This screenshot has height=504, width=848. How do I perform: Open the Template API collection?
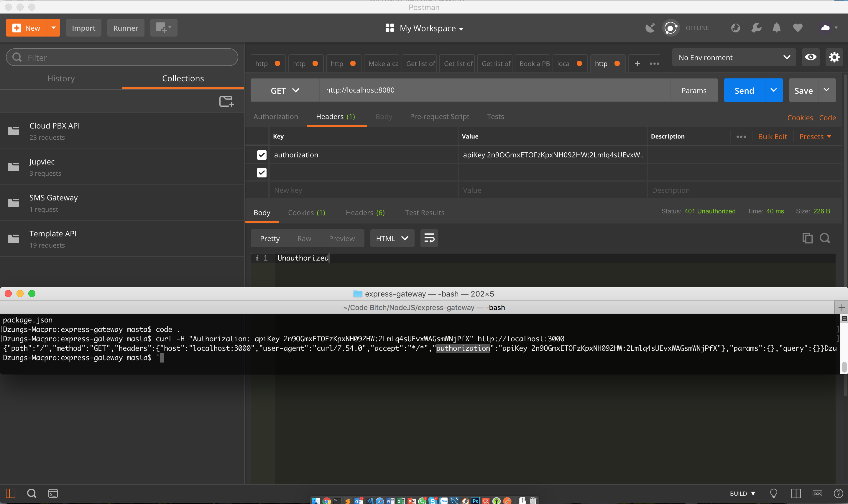coord(122,239)
